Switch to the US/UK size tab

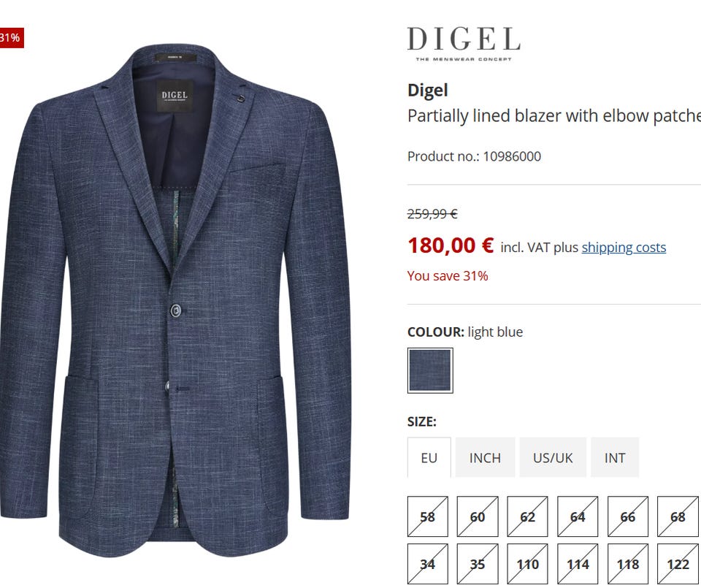point(553,458)
